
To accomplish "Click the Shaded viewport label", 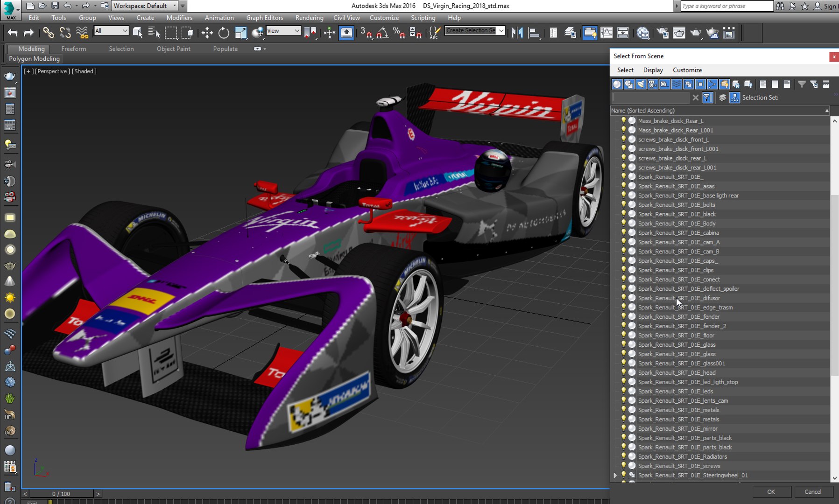I will pos(84,71).
